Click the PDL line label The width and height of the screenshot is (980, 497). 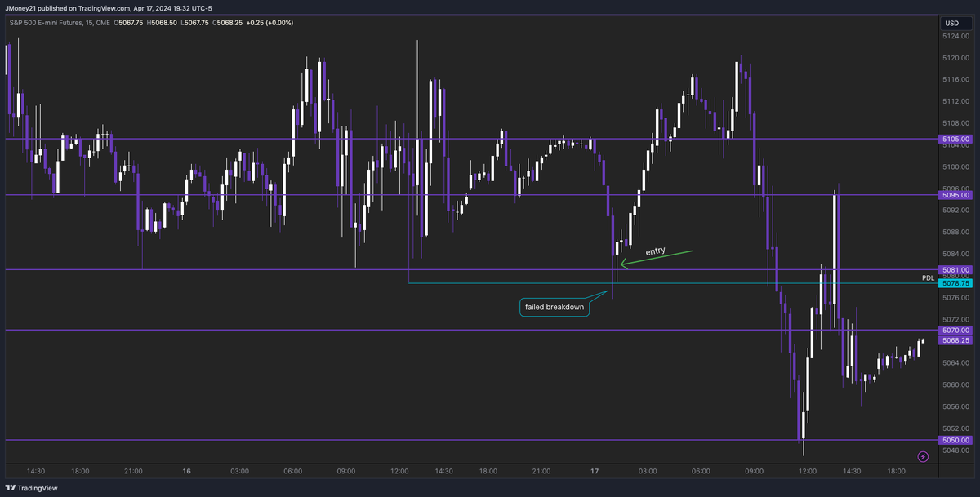coord(928,278)
